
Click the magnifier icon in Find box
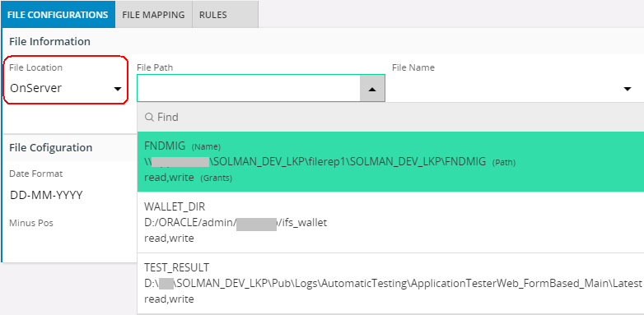coord(150,118)
